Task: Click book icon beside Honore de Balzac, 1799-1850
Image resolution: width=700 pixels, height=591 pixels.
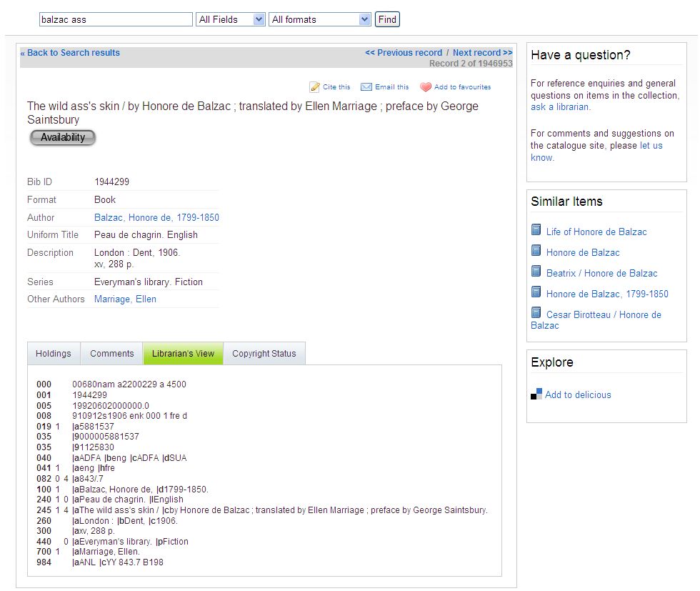Action: pyautogui.click(x=536, y=292)
